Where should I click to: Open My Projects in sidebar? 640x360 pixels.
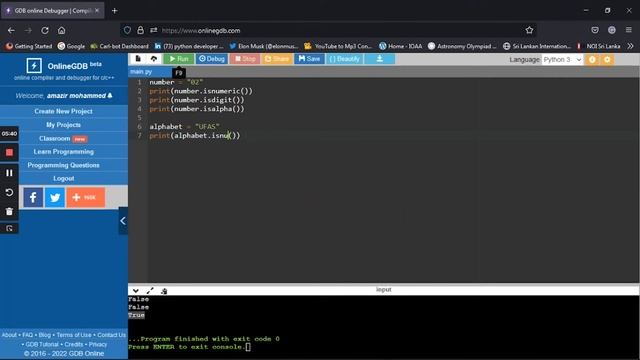[x=63, y=124]
